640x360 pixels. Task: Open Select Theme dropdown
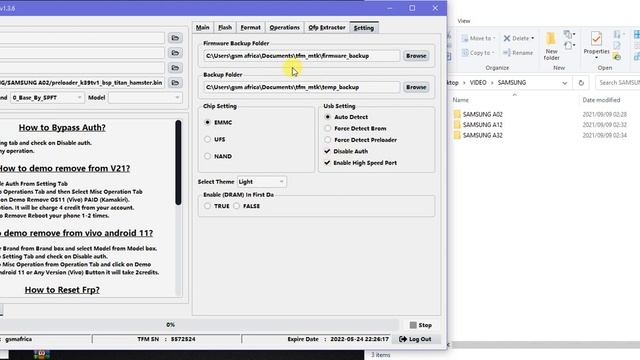coord(262,182)
